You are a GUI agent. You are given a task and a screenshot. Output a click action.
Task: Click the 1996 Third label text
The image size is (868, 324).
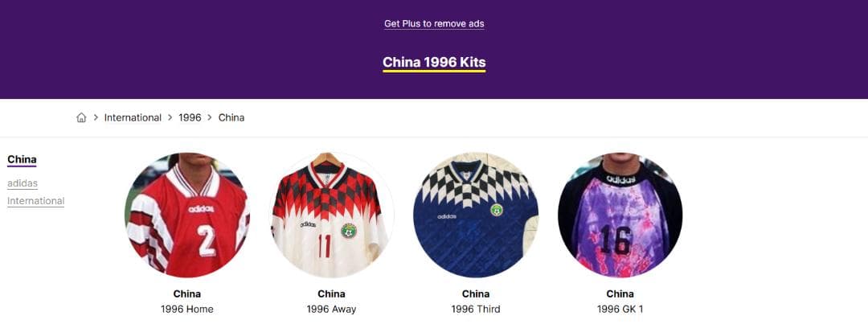coord(476,309)
